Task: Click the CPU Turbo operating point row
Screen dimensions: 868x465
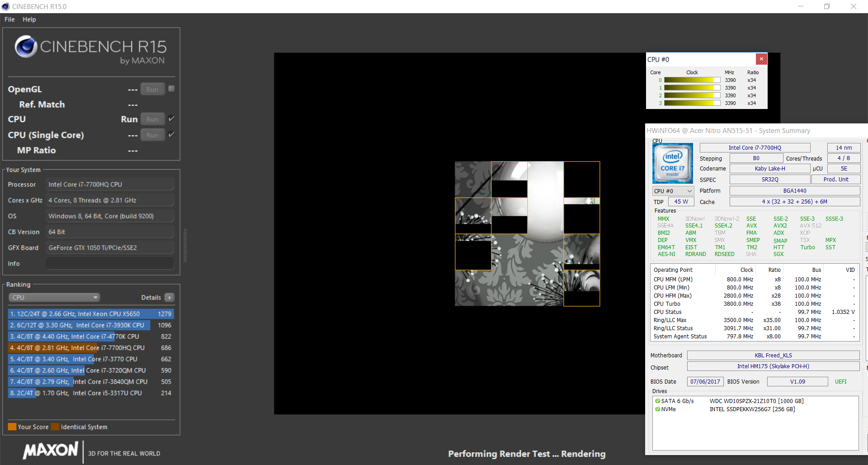Action: tap(754, 304)
